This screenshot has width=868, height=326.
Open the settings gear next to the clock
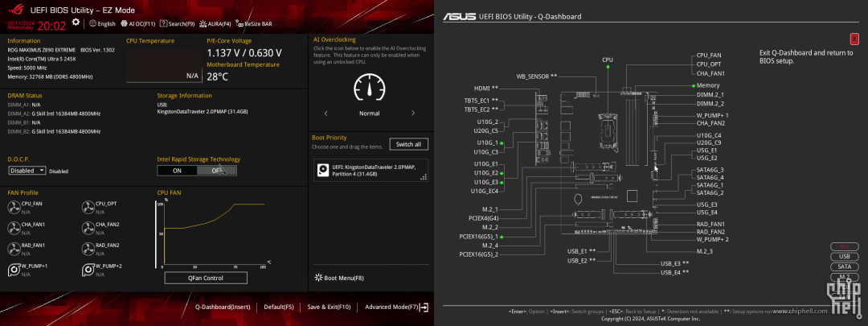click(76, 23)
